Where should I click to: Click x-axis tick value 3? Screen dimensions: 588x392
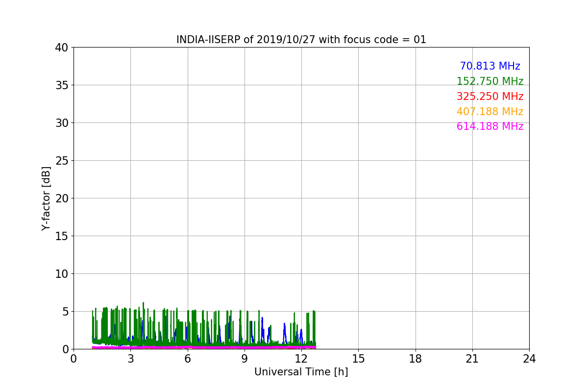click(x=130, y=359)
